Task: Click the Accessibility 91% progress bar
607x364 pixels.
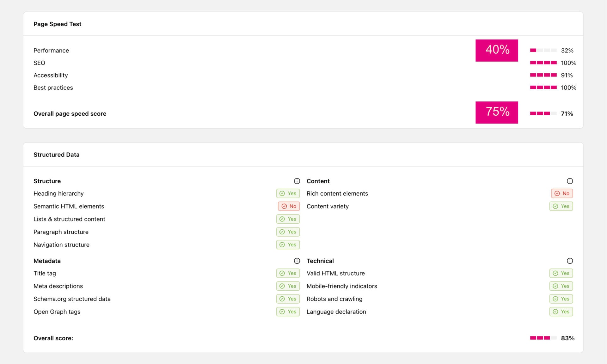Action: [x=543, y=75]
